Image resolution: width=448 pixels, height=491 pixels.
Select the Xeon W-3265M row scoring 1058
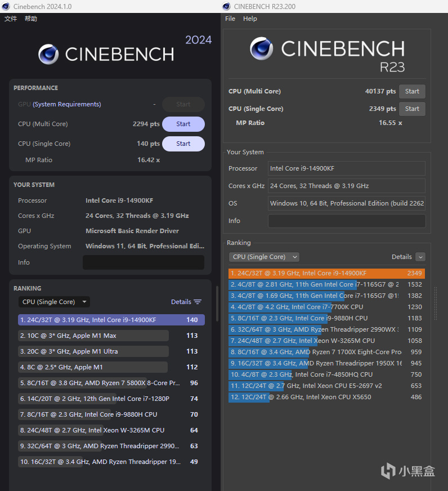click(326, 341)
